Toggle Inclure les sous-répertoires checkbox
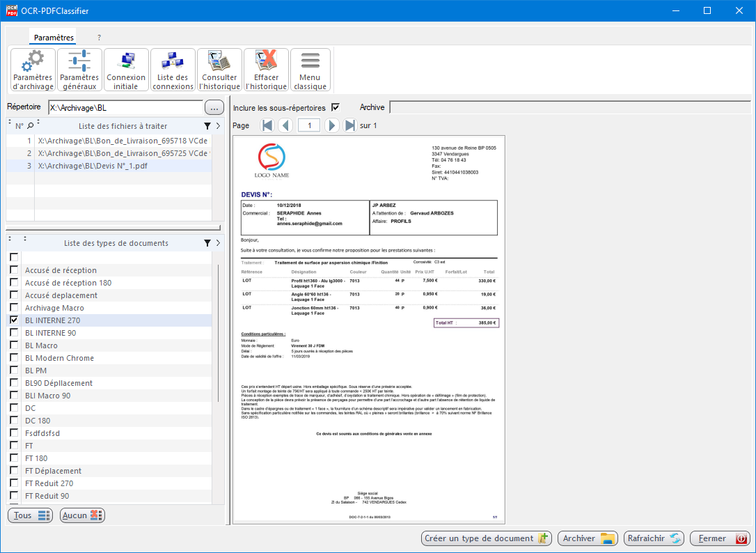Image resolution: width=756 pixels, height=553 pixels. click(x=336, y=107)
